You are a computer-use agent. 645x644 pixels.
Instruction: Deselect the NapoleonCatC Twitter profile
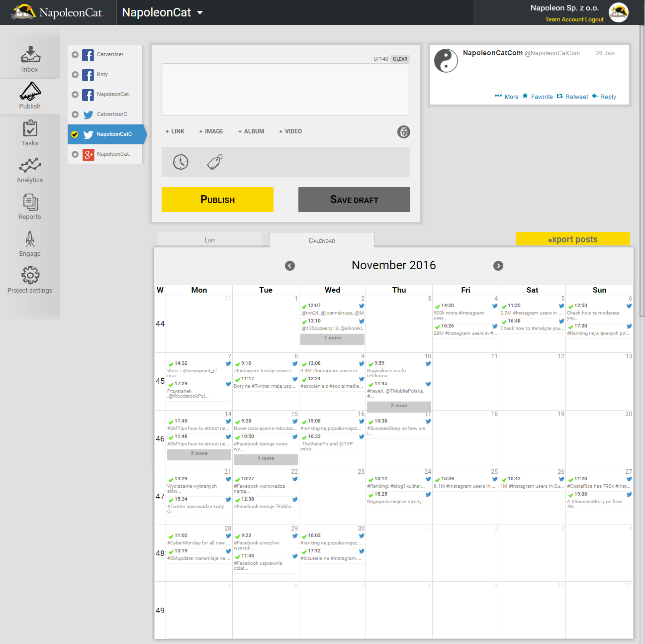pos(75,134)
